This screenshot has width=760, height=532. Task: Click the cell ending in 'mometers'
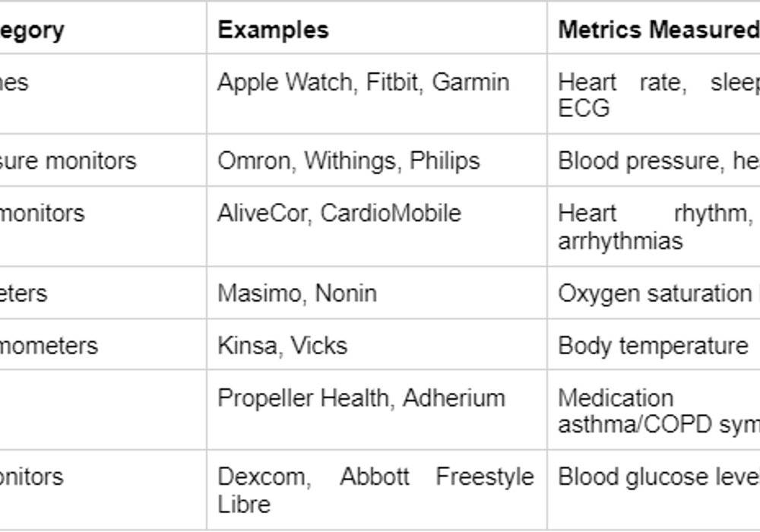click(x=103, y=344)
